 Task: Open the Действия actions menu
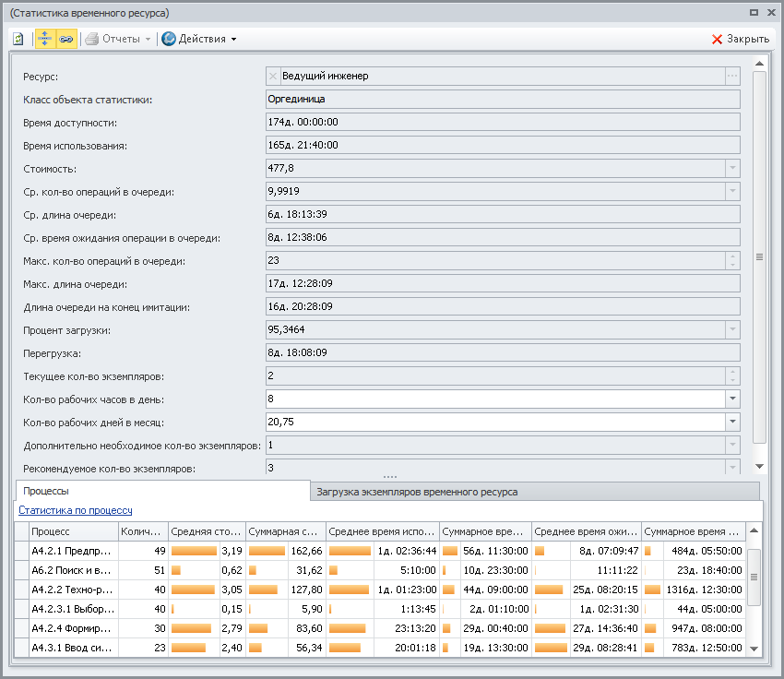coord(199,39)
